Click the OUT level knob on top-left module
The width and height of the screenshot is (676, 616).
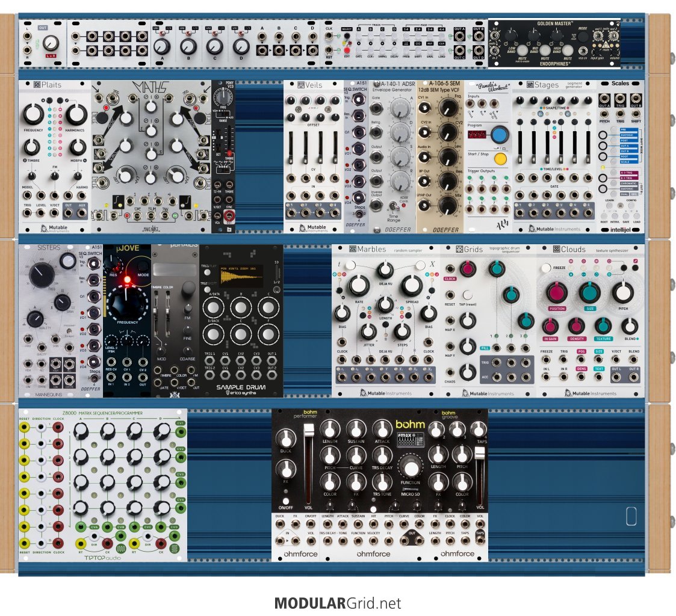[51, 43]
